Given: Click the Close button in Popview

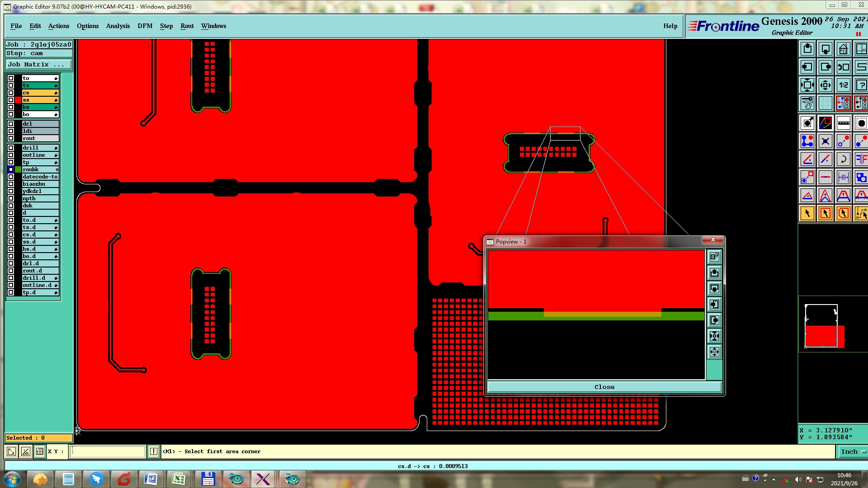Looking at the screenshot, I should pos(604,387).
